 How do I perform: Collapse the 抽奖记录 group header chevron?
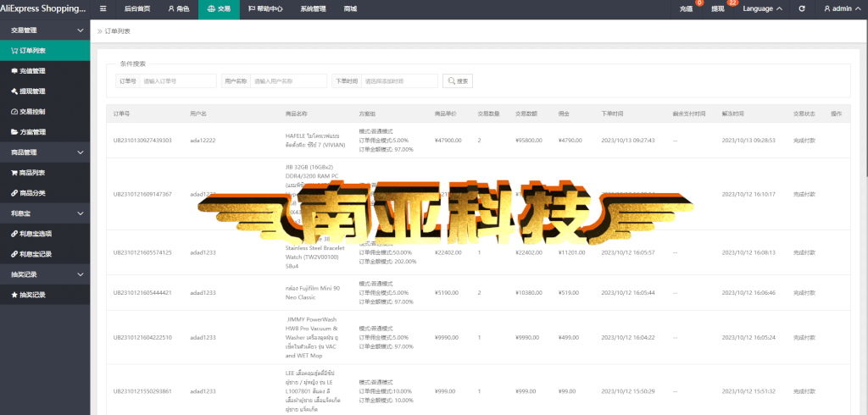[81, 274]
